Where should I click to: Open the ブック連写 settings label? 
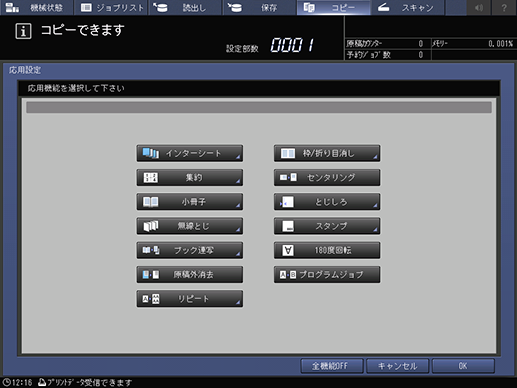point(194,250)
